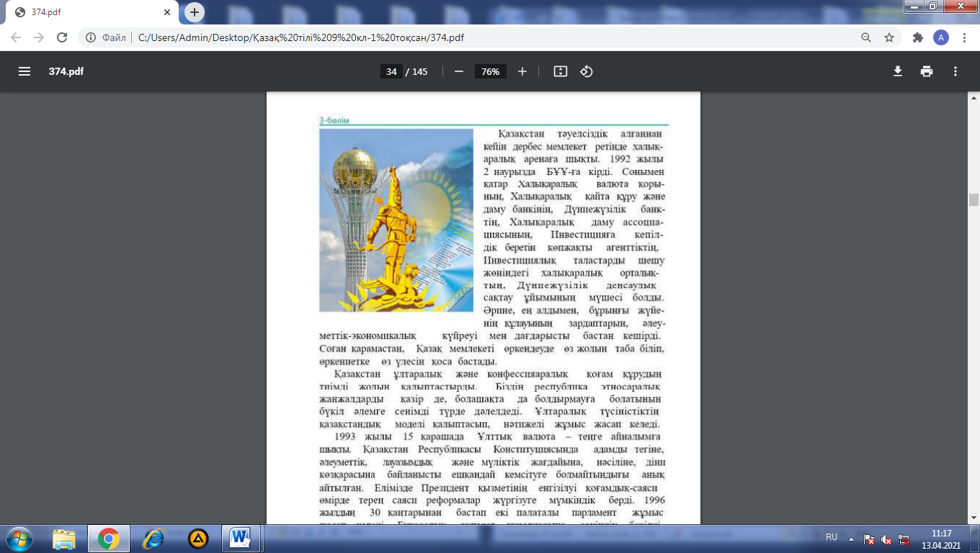
Task: Go back to the previous page in Chrome
Action: point(16,37)
